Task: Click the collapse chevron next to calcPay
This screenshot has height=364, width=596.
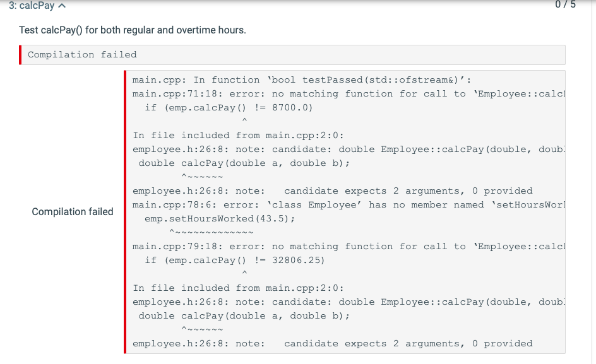Action: (x=62, y=6)
